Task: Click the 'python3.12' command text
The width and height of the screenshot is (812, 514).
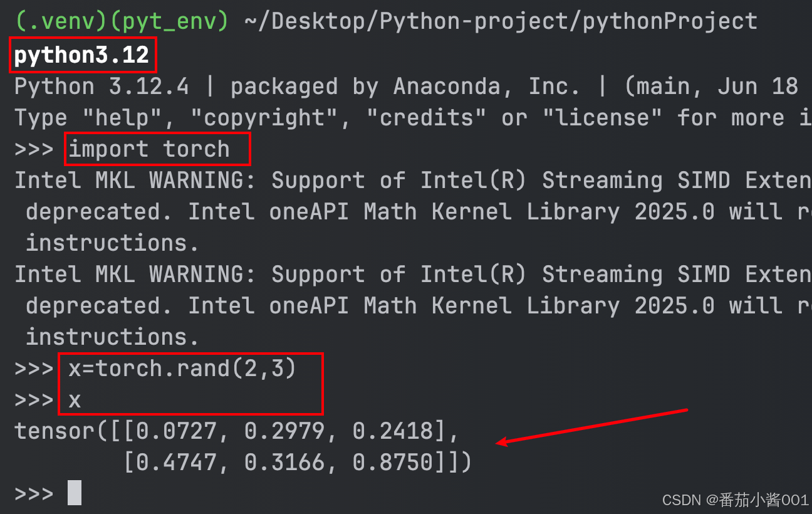Action: (x=82, y=55)
